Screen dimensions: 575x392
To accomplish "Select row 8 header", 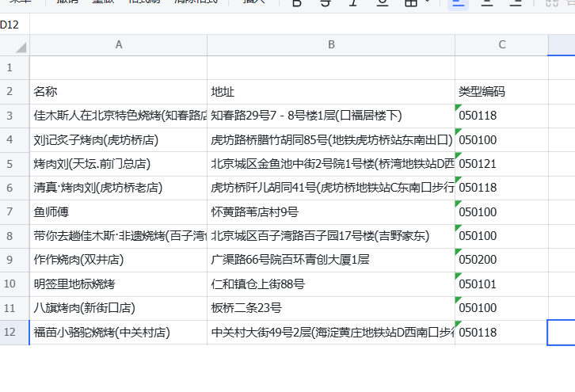I will tap(15, 236).
